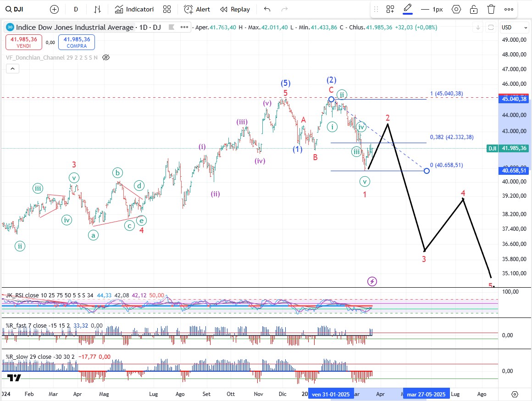
Task: Toggle the drawing lock padlock
Action: click(474, 9)
